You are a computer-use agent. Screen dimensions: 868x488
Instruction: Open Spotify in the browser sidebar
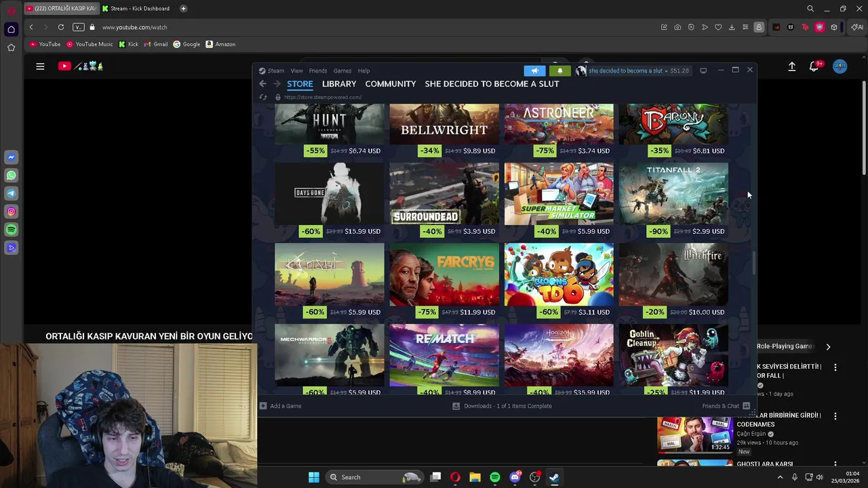(x=11, y=230)
